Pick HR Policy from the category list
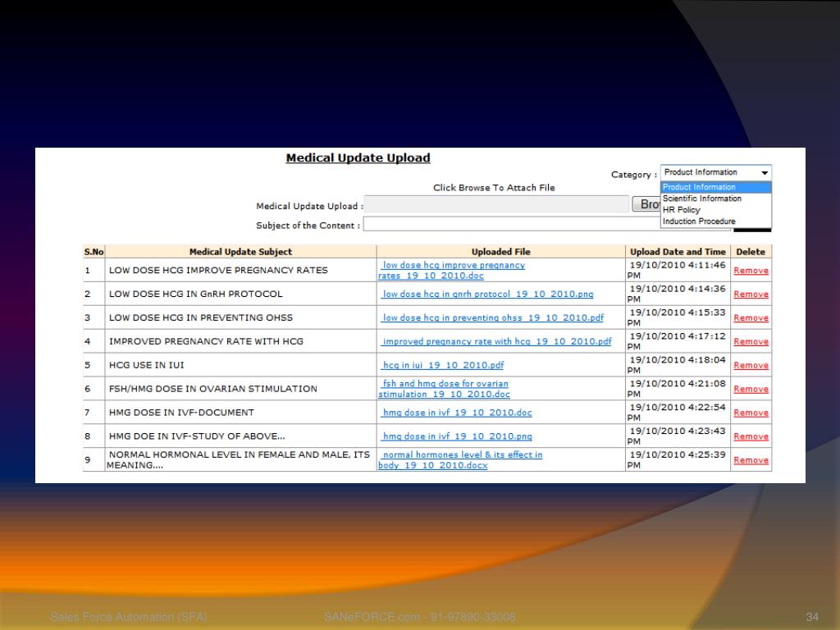Viewport: 840px width, 630px height. pyautogui.click(x=715, y=210)
